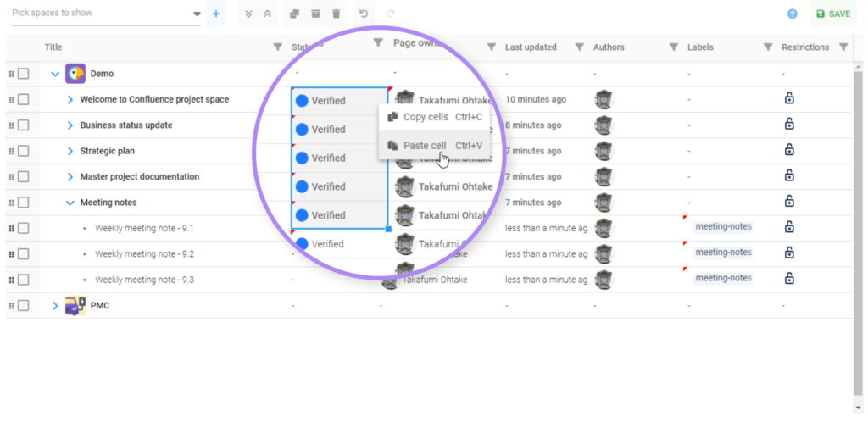Filter the Restrictions column

pyautogui.click(x=843, y=47)
